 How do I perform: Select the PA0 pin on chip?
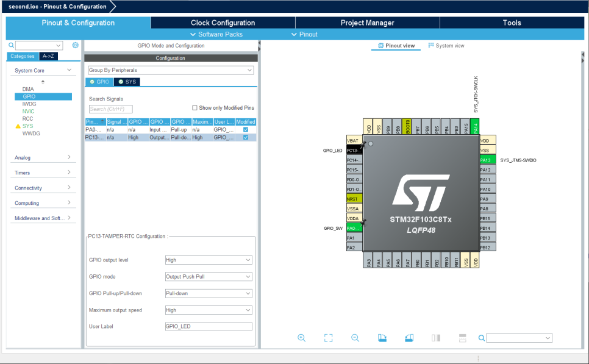point(354,228)
